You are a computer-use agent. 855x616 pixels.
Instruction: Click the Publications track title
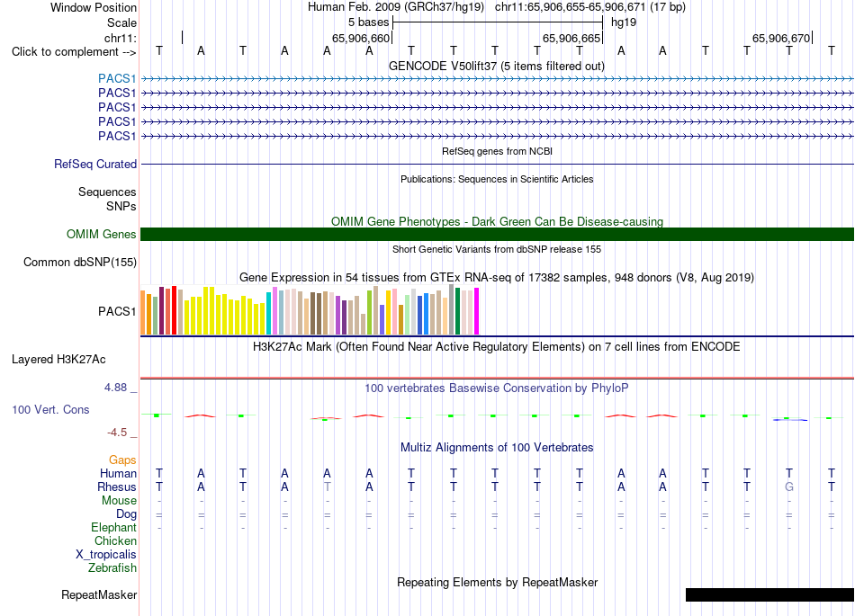click(497, 179)
